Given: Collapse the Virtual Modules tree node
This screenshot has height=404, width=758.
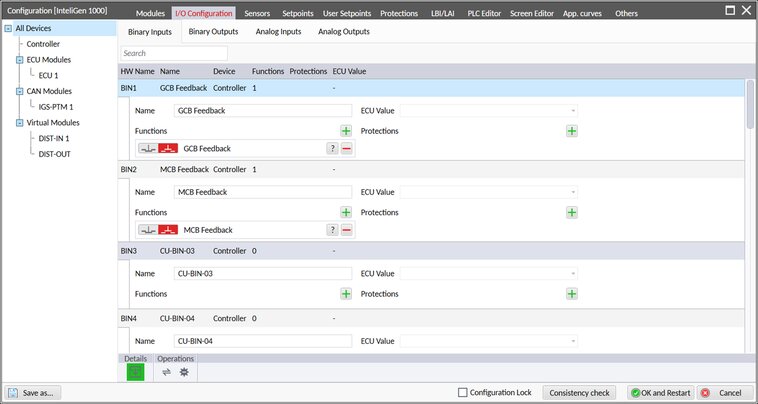Looking at the screenshot, I should tap(9, 122).
